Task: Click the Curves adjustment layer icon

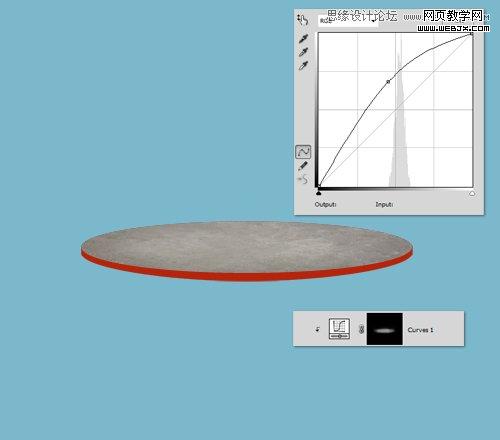Action: pos(339,329)
